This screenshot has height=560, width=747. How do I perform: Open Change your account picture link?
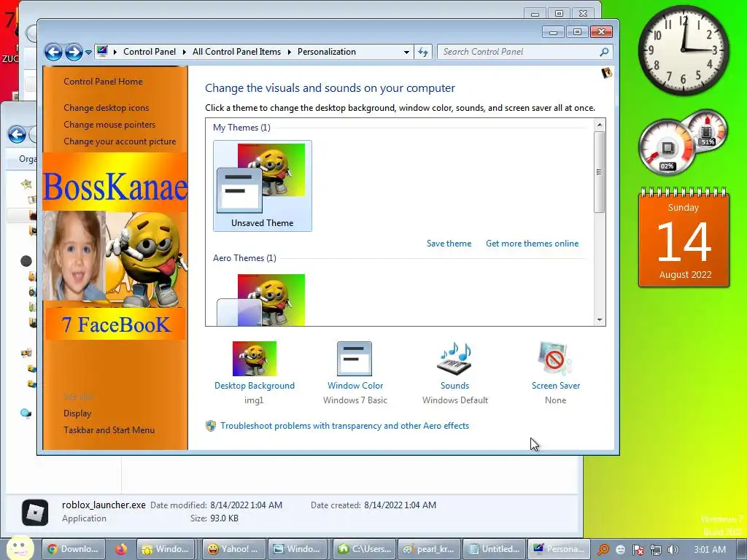(x=120, y=141)
